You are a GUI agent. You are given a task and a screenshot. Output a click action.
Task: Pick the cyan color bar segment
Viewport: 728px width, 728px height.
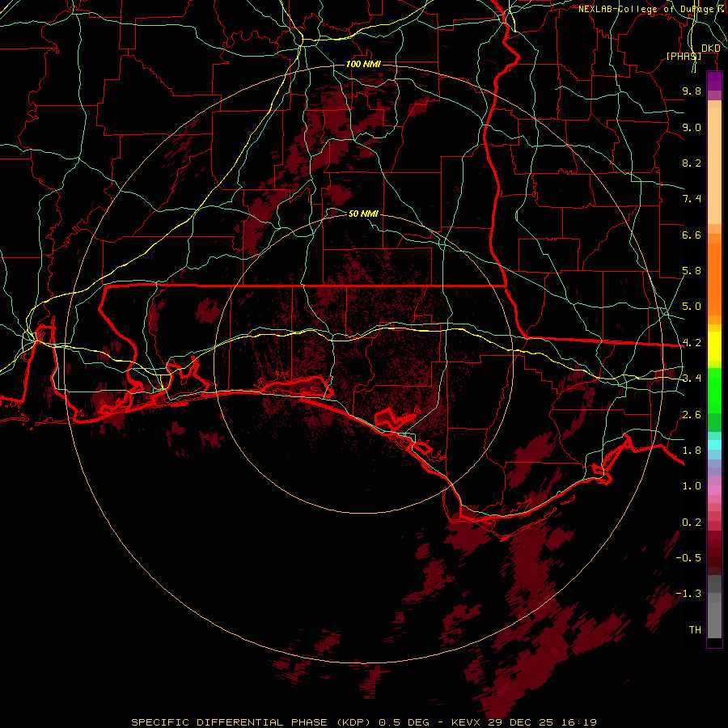(714, 445)
